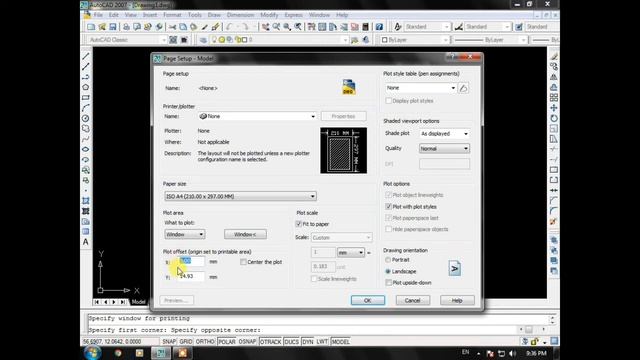Click the Windows Start button
This screenshot has height=360, width=640.
(93, 353)
